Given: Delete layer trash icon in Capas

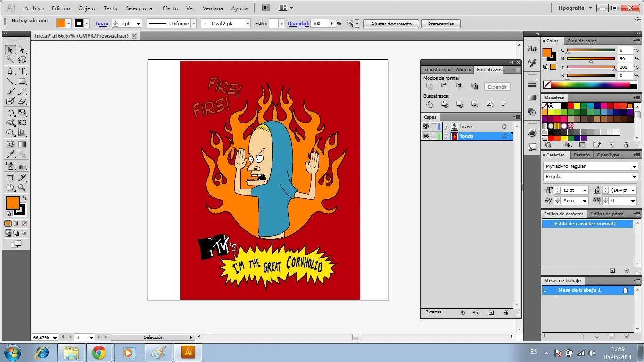Looking at the screenshot, I should tap(506, 313).
